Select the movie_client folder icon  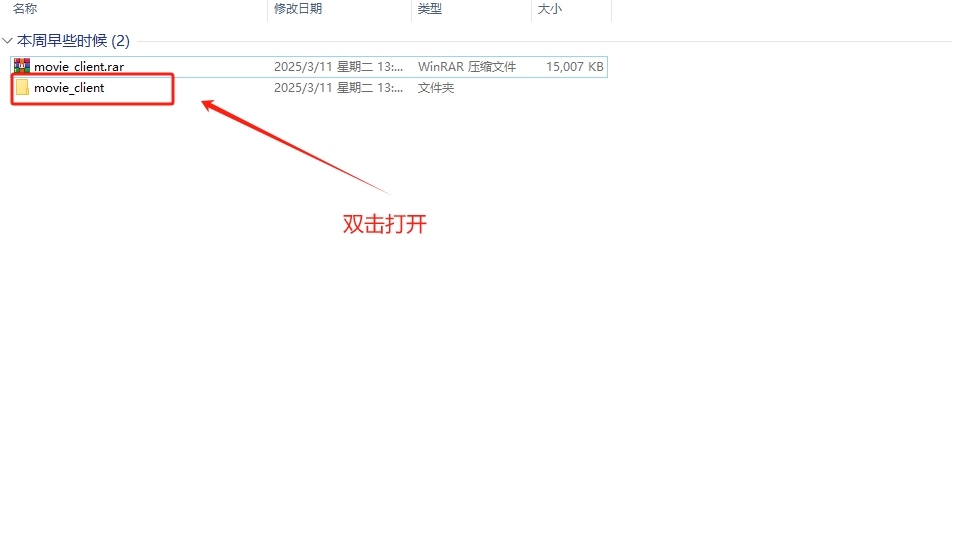tap(23, 88)
